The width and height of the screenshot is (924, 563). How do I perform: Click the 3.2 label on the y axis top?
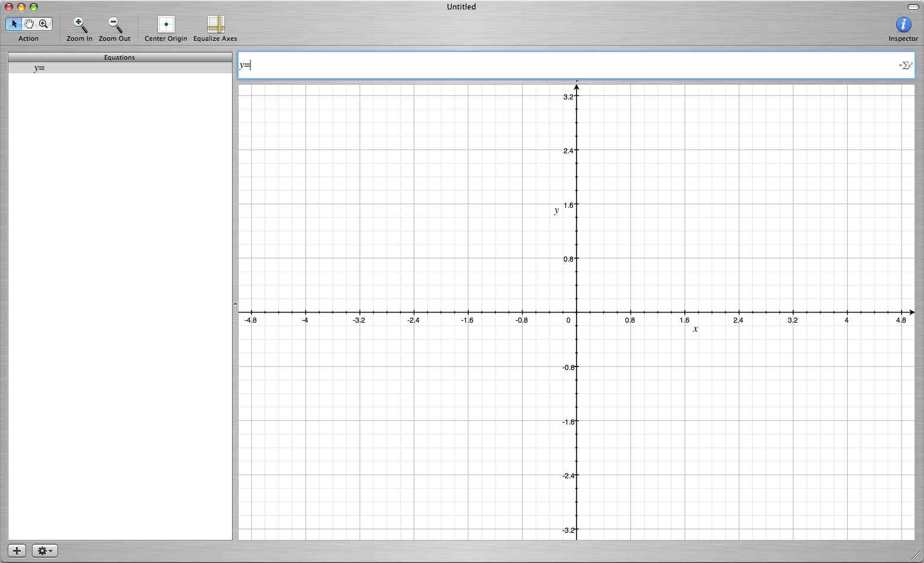[x=568, y=96]
